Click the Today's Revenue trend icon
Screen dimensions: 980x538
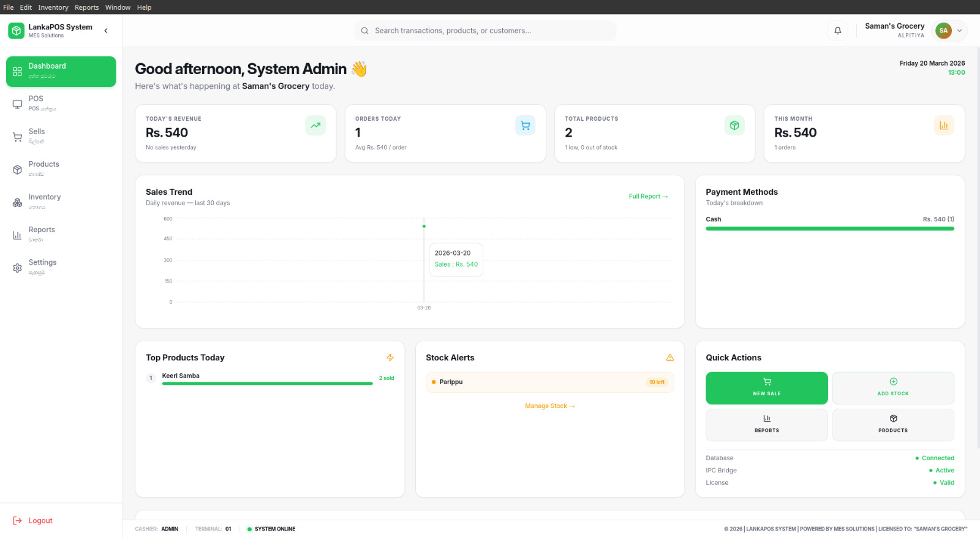point(315,126)
